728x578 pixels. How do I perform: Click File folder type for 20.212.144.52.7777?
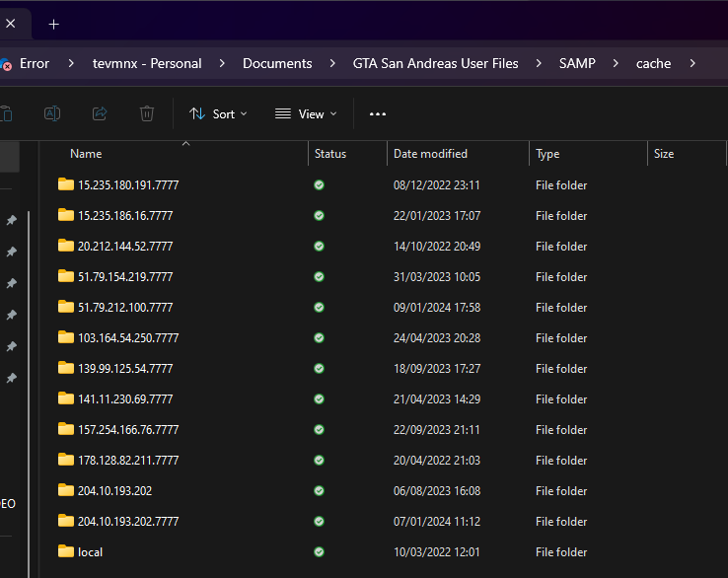coord(561,247)
